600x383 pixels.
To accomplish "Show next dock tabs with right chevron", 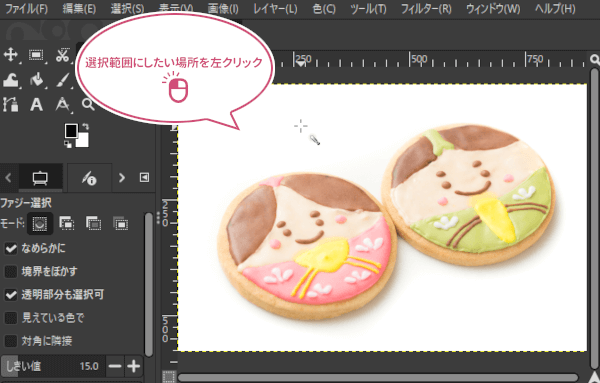I will tap(121, 178).
